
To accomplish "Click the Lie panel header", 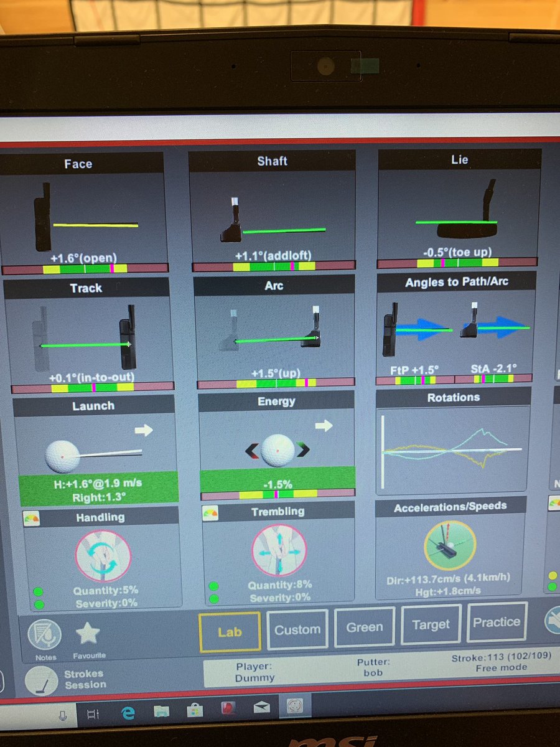I will point(459,159).
